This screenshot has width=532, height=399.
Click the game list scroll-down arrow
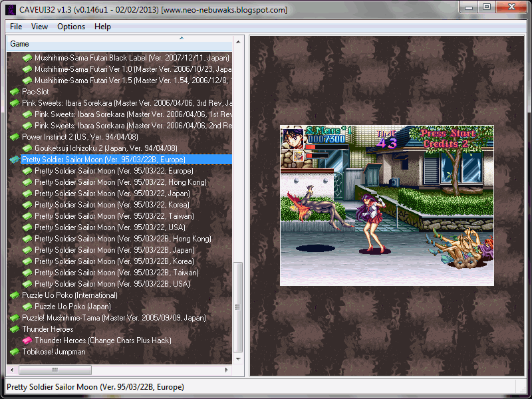point(238,359)
